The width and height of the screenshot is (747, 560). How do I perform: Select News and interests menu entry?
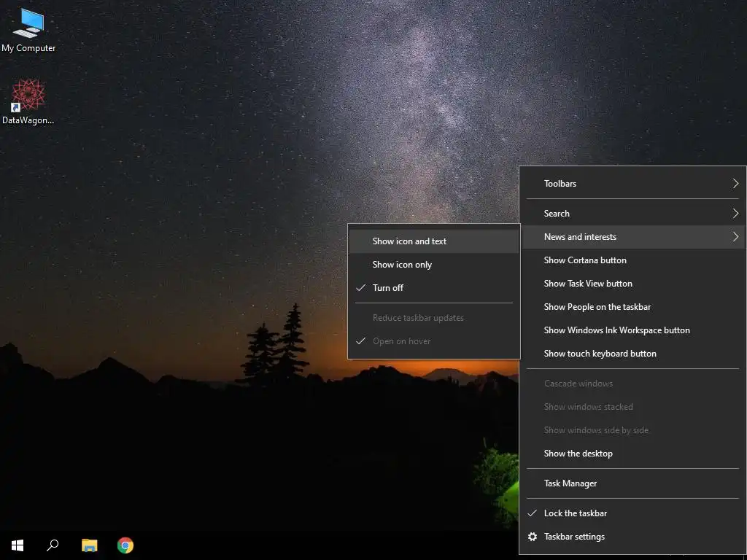point(632,237)
